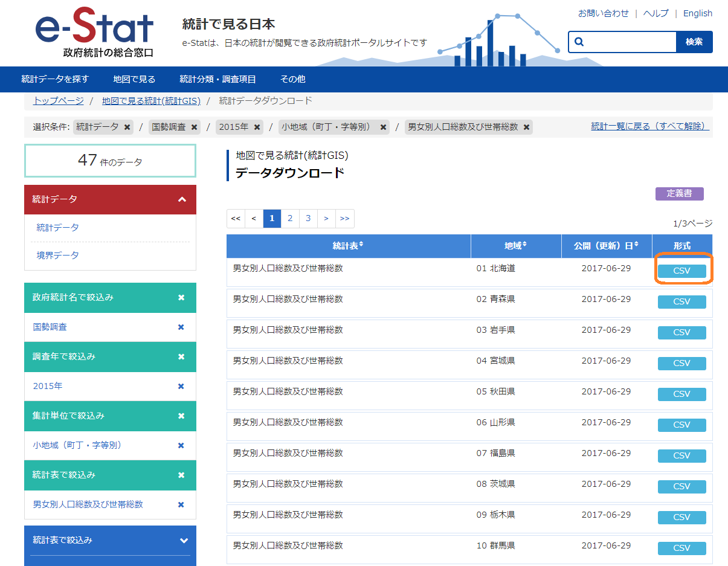Image resolution: width=728 pixels, height=566 pixels.
Task: Open the 地図で見る menu
Action: point(134,79)
